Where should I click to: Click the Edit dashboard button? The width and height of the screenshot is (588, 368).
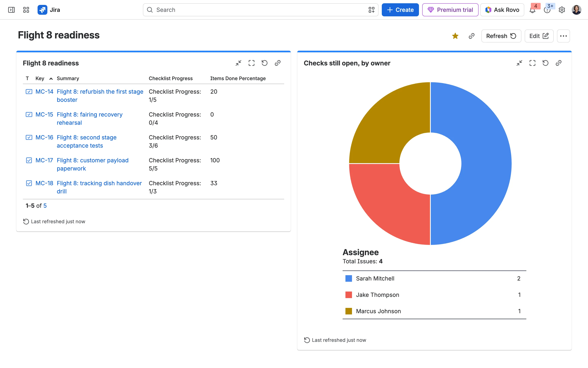[539, 36]
